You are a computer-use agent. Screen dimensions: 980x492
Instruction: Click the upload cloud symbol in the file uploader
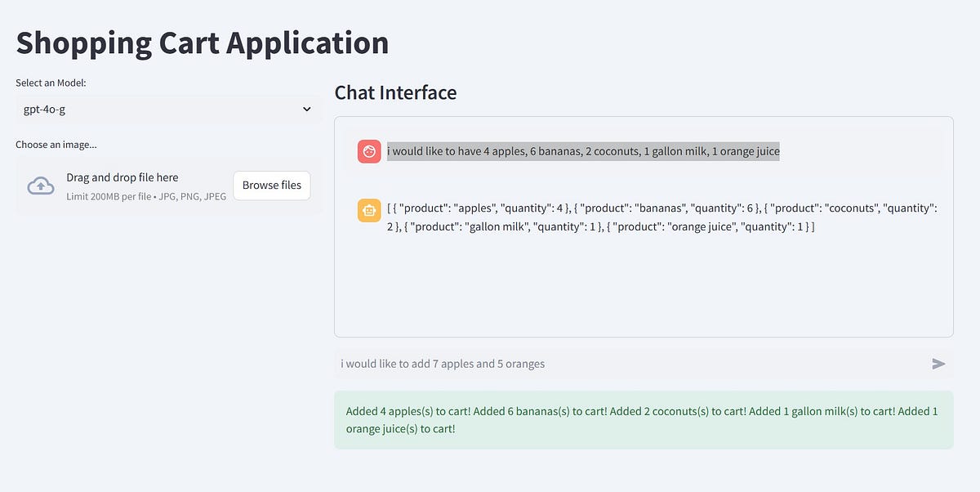(41, 186)
